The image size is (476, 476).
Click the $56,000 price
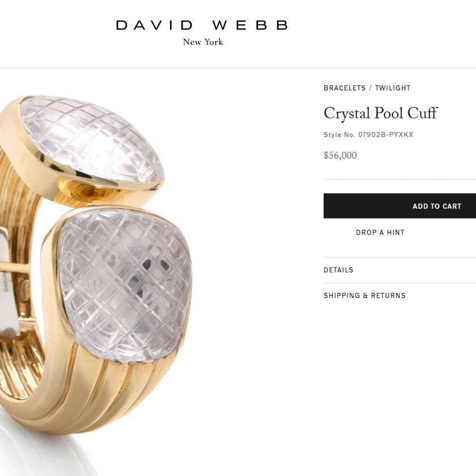click(x=340, y=155)
